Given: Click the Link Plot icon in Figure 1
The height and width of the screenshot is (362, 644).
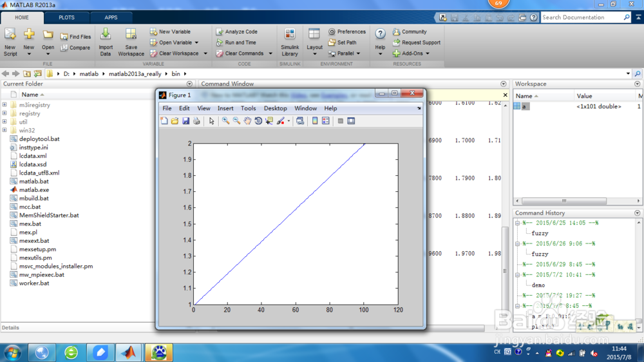Looking at the screenshot, I should point(300,121).
